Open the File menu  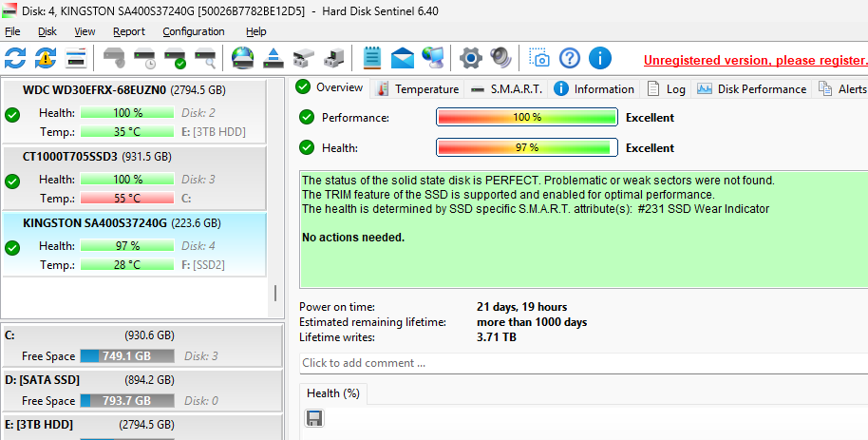pyautogui.click(x=12, y=31)
